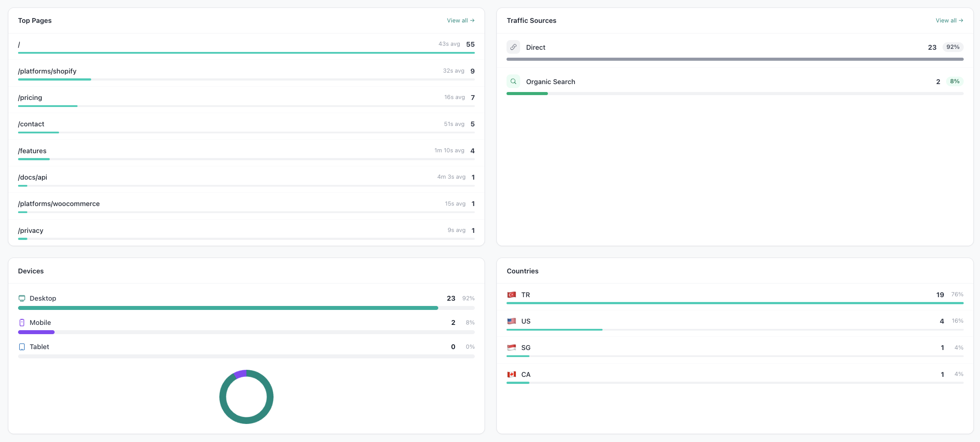Open View all in Traffic Sources

pyautogui.click(x=950, y=20)
